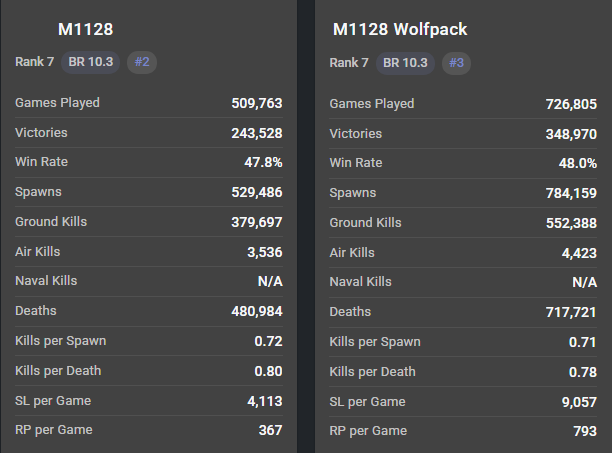Screen dimensions: 612x453
Task: Click M1128 Naval Kills N/A value
Action: pos(270,281)
